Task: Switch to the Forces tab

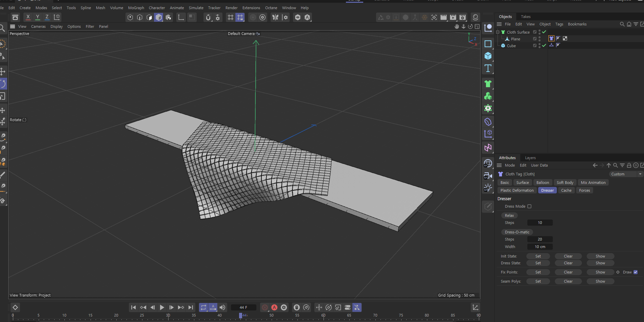Action: (584, 190)
